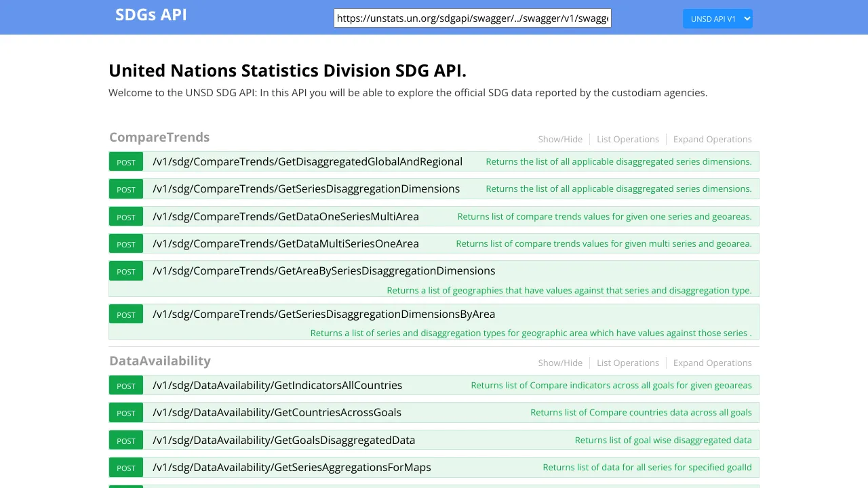
Task: Click 'goal wise disaggregated data' description
Action: click(663, 440)
